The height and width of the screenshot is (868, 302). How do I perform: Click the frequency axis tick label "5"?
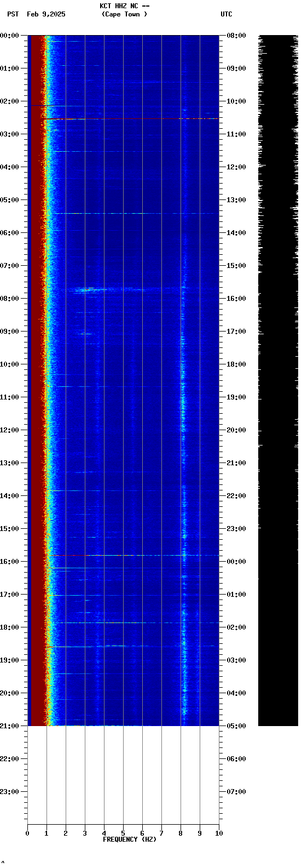(123, 833)
